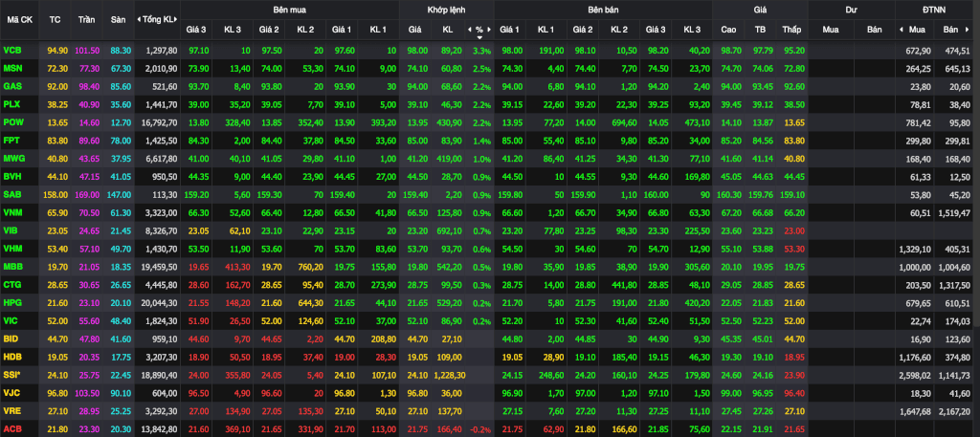980x437 pixels.
Task: Click the Dư group header
Action: (851, 10)
